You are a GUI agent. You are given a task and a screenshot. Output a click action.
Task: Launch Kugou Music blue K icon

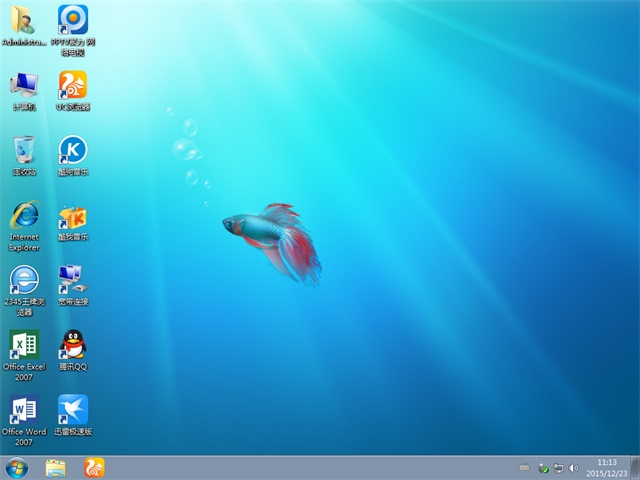point(73,150)
